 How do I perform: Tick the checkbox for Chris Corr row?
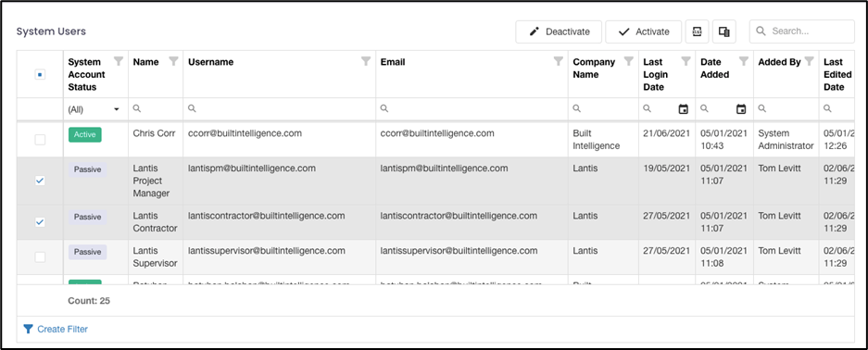(x=40, y=140)
